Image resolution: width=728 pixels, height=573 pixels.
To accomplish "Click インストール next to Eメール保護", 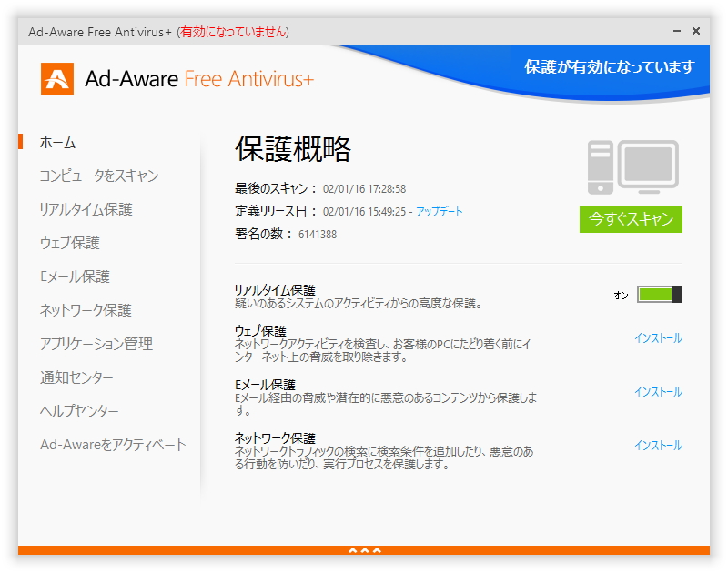I will tap(658, 391).
